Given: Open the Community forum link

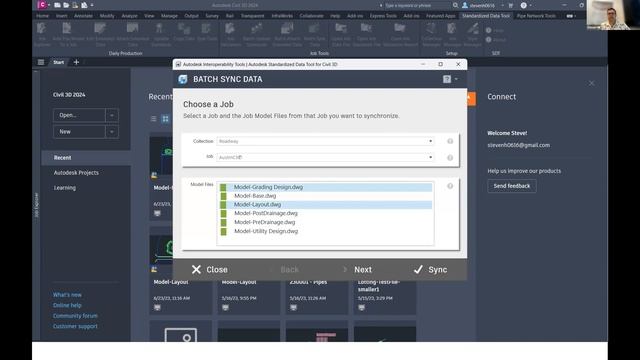Looking at the screenshot, I should [75, 316].
